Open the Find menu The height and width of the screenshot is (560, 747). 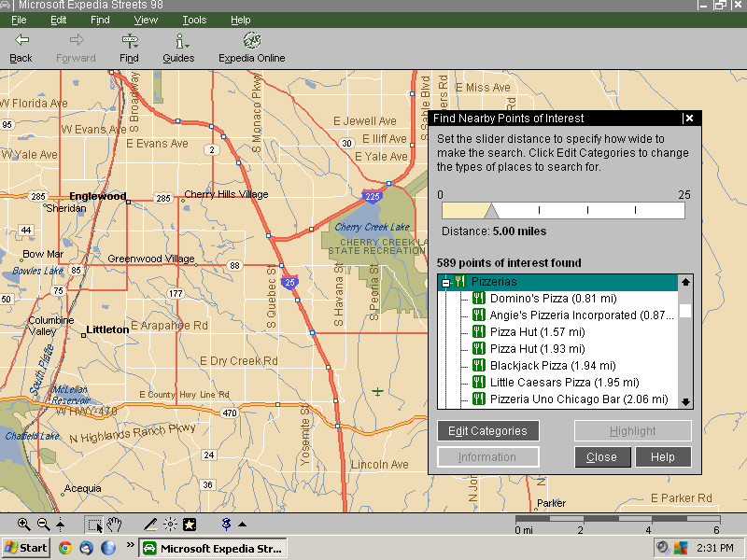click(100, 20)
